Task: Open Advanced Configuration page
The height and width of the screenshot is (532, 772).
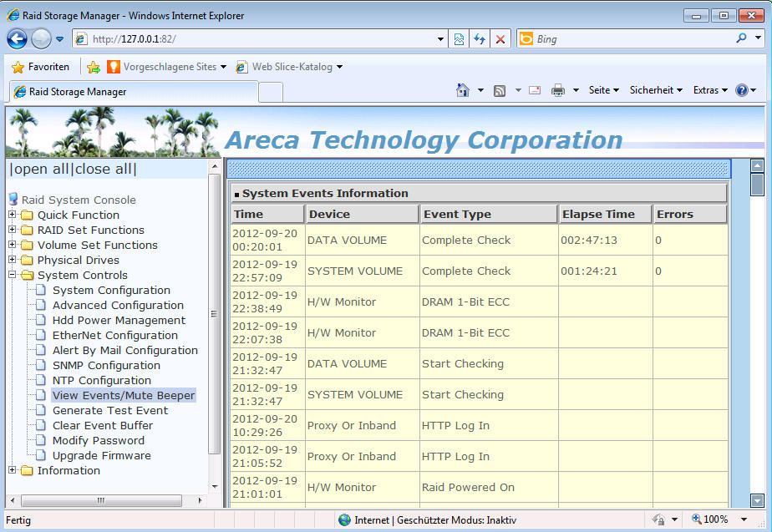Action: tap(118, 305)
